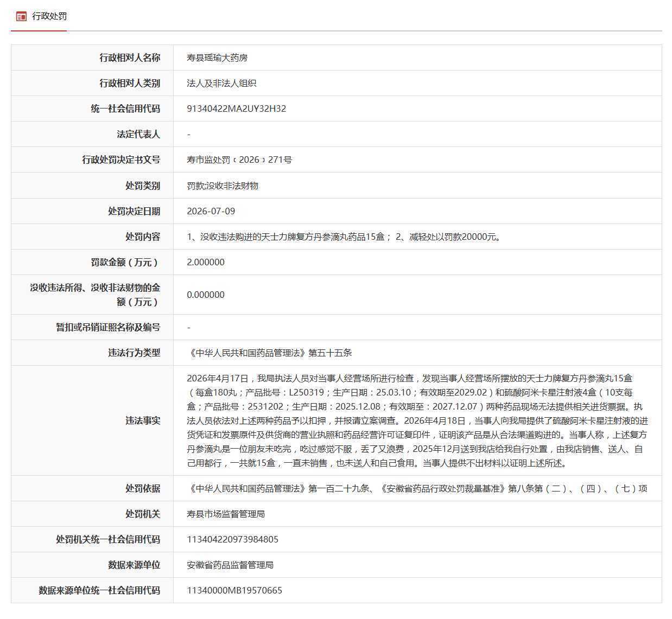Click the label 处罚类别
Image resolution: width=672 pixels, height=619 pixels.
coord(143,186)
